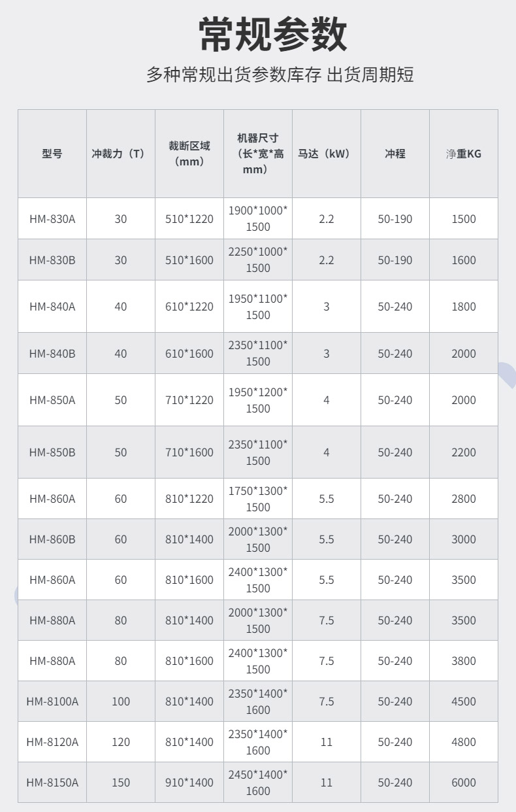Click the 冲裁力（T） column header
The height and width of the screenshot is (812, 516).
pyautogui.click(x=121, y=154)
